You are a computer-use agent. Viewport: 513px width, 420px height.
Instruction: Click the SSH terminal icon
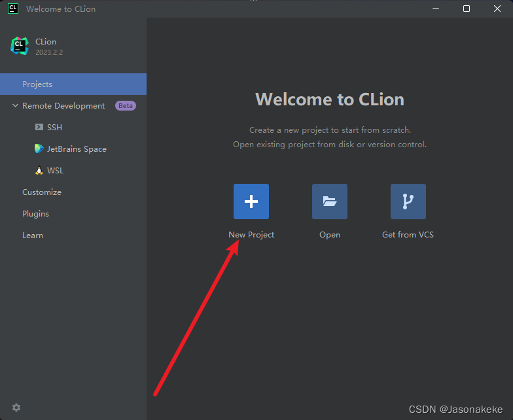coord(39,127)
